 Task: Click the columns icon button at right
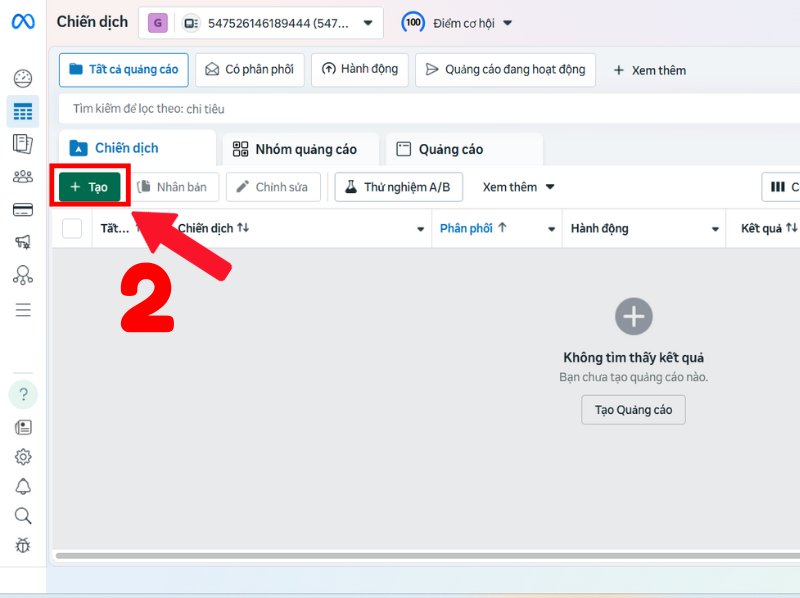781,187
